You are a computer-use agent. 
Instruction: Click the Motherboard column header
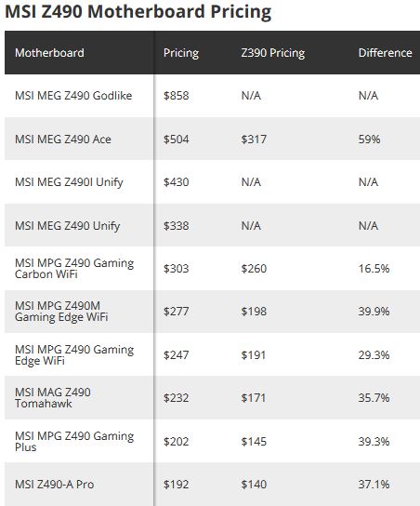(49, 53)
